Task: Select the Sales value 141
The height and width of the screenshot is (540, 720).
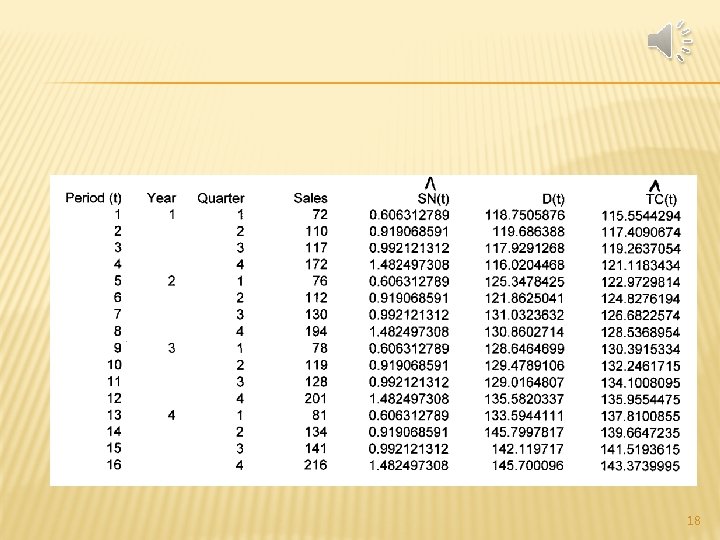Action: point(316,449)
